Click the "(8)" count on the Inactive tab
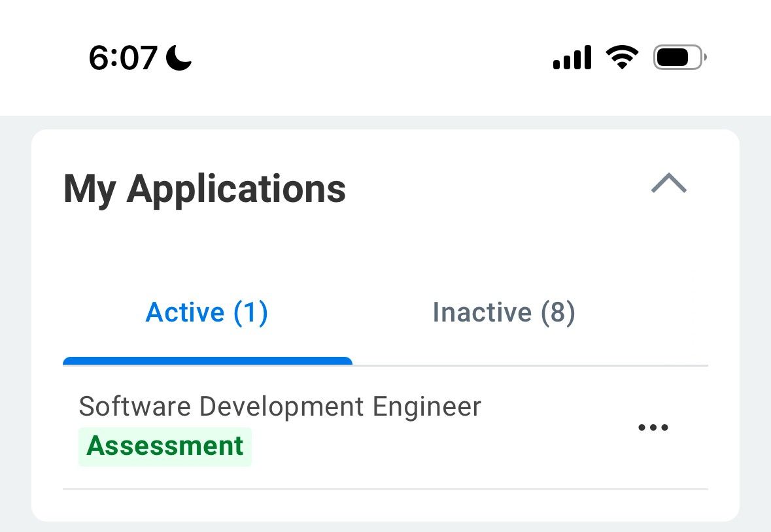This screenshot has height=532, width=771. [557, 312]
